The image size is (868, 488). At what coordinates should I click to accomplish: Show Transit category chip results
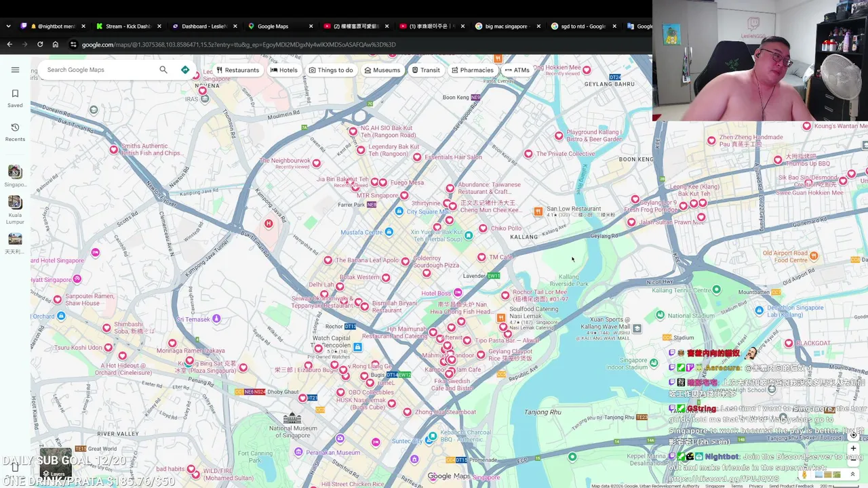pyautogui.click(x=426, y=70)
